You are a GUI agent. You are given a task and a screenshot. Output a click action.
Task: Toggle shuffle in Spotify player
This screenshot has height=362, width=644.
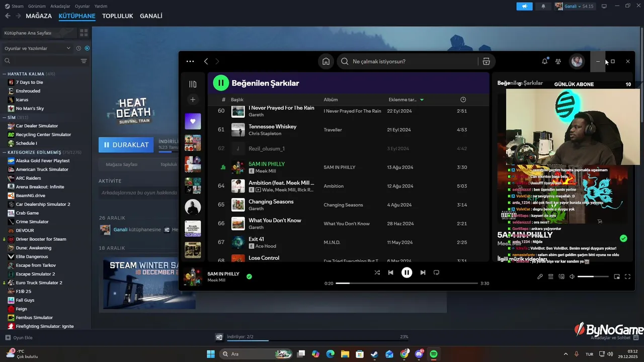pos(377,273)
